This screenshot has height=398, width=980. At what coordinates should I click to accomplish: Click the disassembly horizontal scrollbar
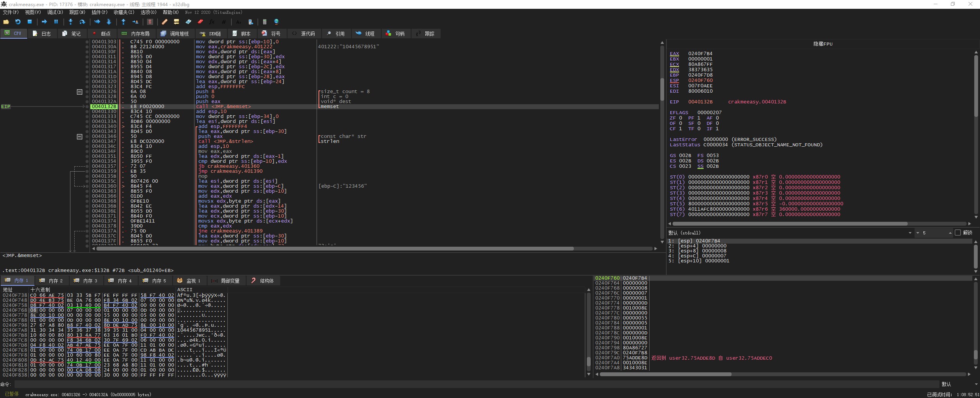335,249
